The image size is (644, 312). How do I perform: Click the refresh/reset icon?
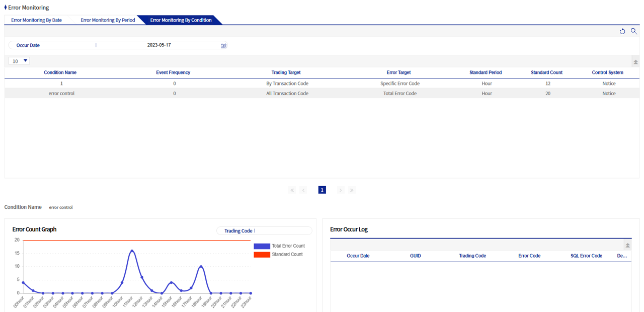[622, 31]
